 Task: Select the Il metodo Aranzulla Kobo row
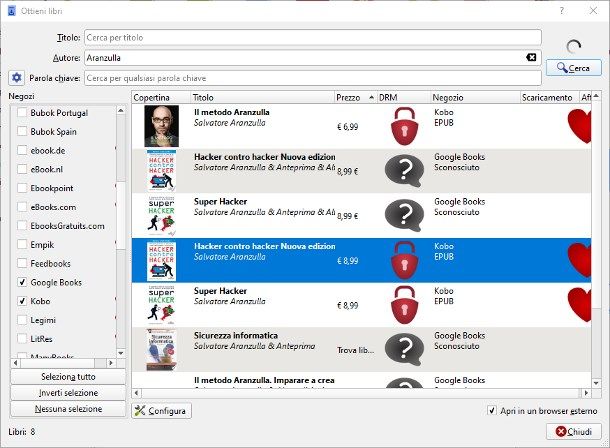coord(361,126)
